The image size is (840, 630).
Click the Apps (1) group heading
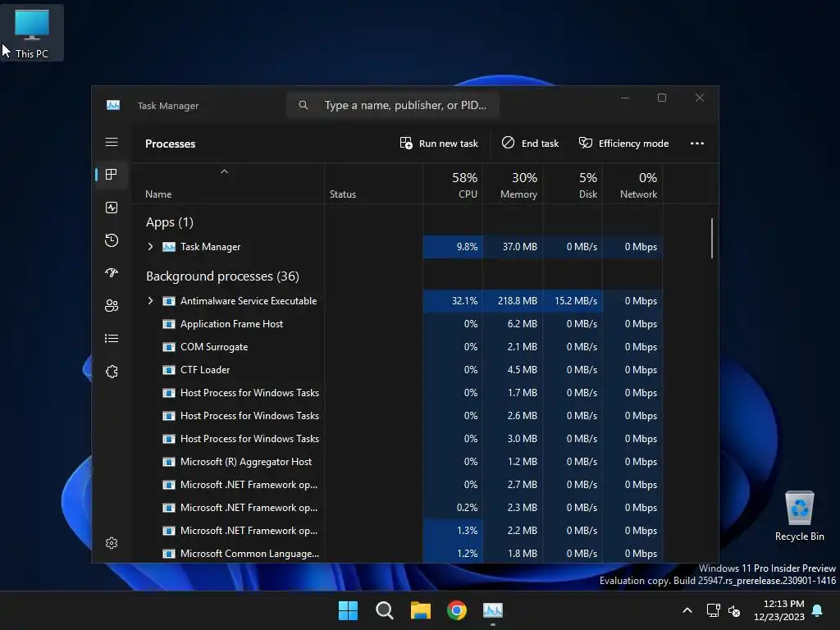coord(169,222)
